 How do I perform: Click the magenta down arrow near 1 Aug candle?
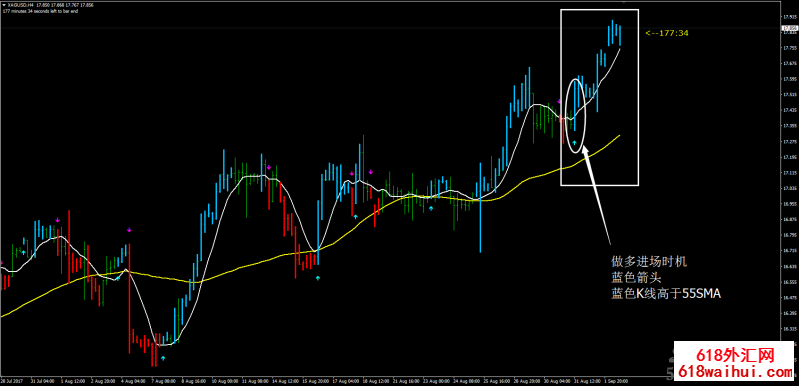pos(58,220)
